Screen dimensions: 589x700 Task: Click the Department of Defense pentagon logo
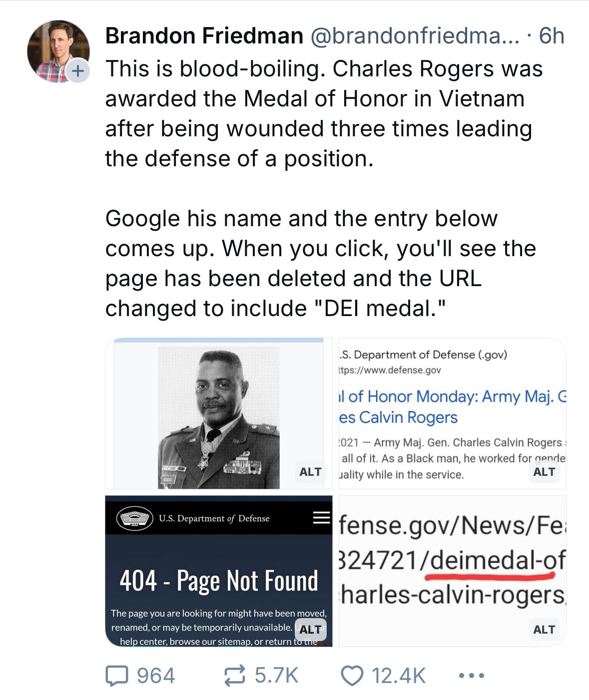134,518
